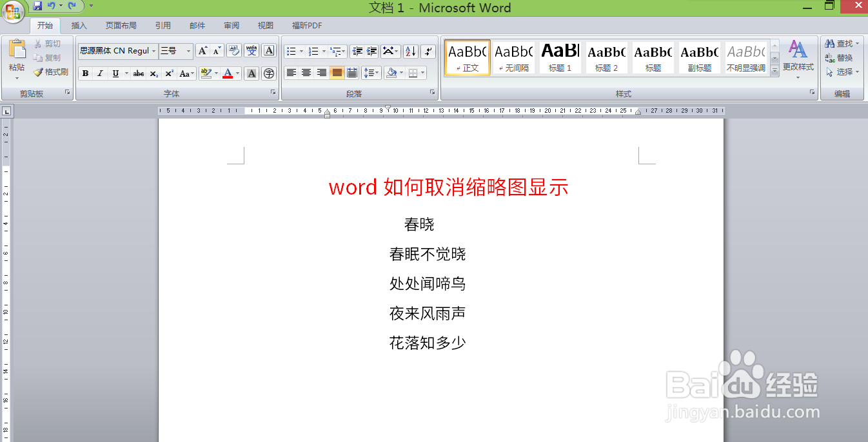Click 更改样式 button
Screen dimensions: 868x442
click(798, 59)
